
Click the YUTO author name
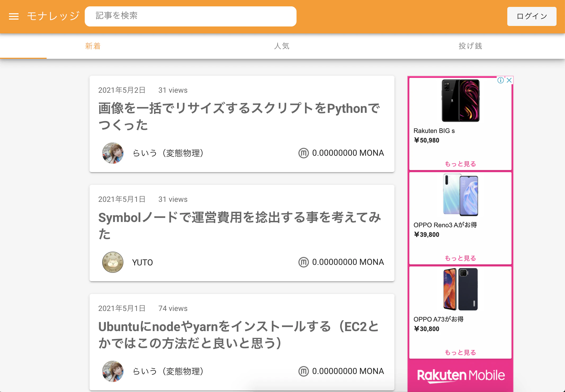[x=142, y=262]
